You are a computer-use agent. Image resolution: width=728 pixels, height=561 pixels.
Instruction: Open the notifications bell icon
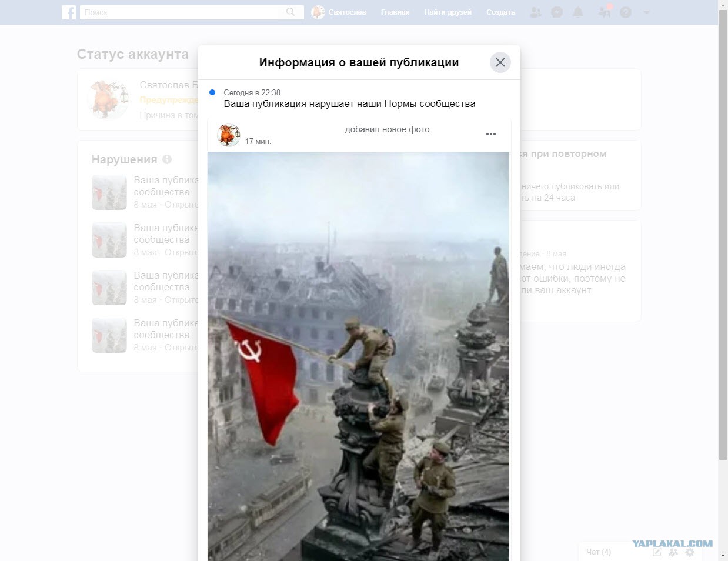(x=578, y=12)
